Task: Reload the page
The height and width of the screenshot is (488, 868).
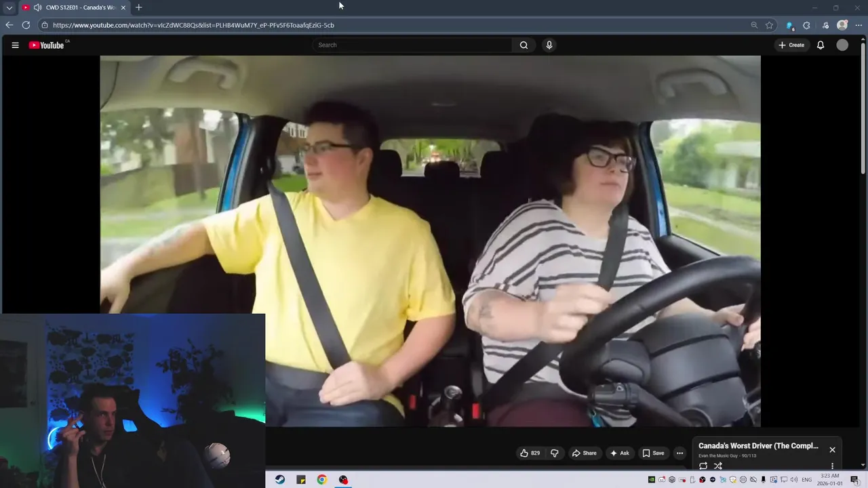Action: (26, 25)
